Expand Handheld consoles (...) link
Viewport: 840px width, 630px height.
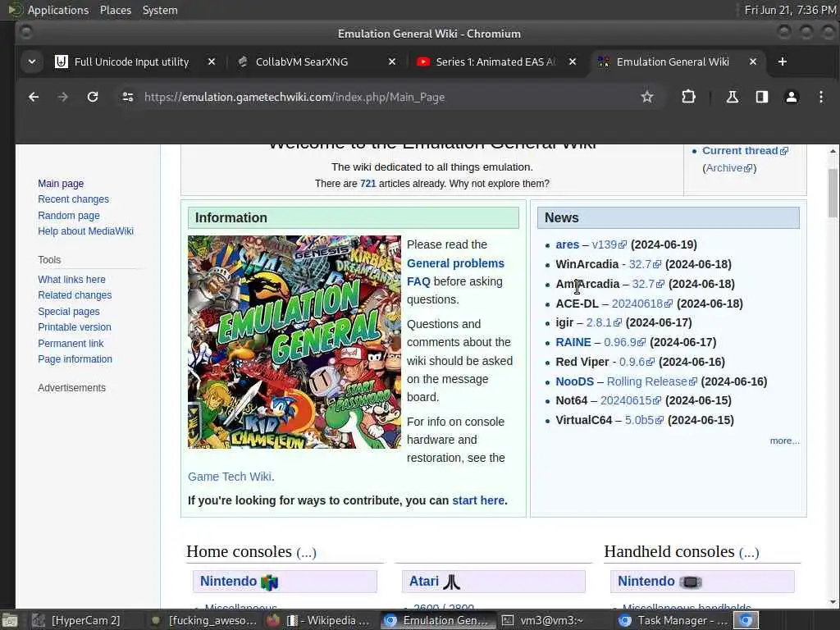[749, 552]
